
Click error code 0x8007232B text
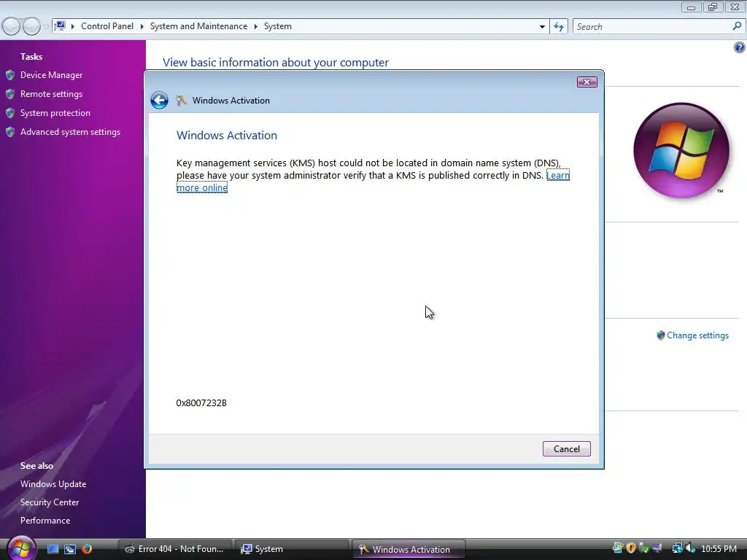point(201,402)
